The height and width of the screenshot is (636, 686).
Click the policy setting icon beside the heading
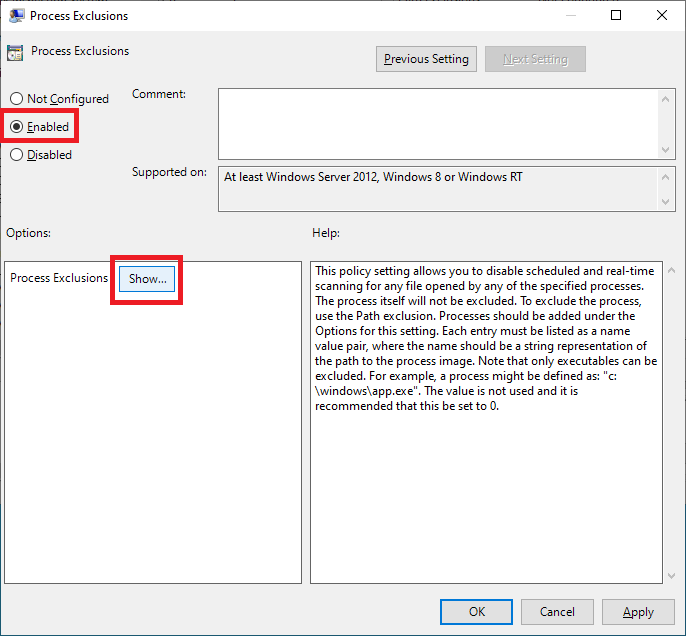(x=15, y=52)
